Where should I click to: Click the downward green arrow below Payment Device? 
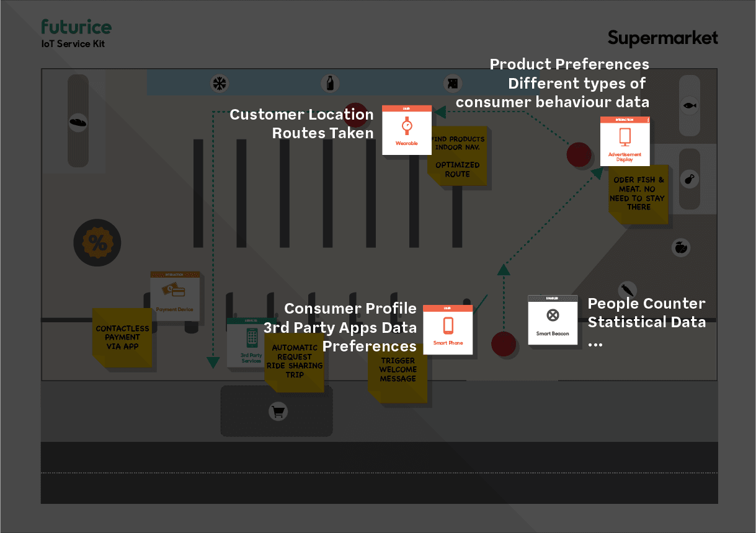213,363
